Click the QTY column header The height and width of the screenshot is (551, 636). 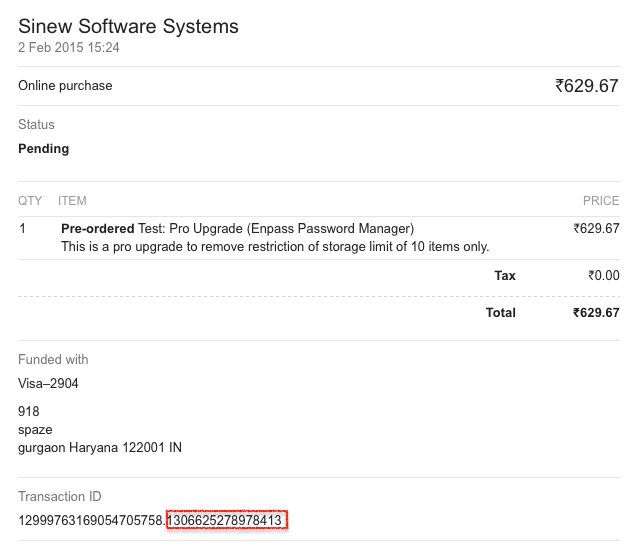pos(30,201)
